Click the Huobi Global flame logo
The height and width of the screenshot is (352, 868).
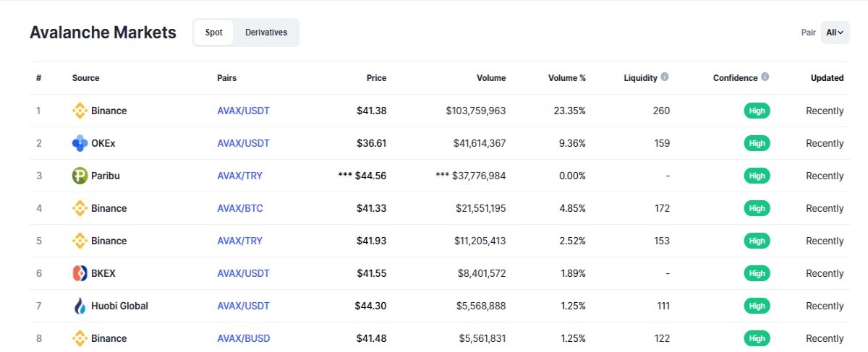[80, 306]
